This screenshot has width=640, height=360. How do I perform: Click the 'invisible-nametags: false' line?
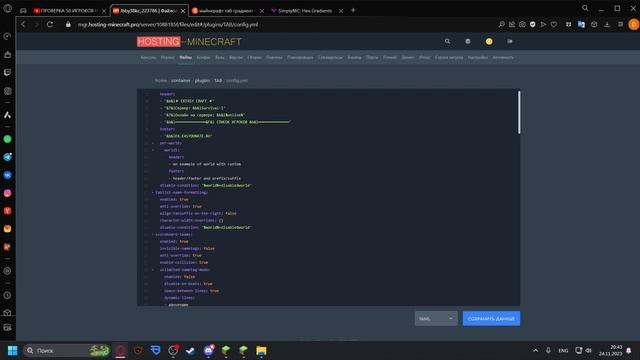point(187,248)
